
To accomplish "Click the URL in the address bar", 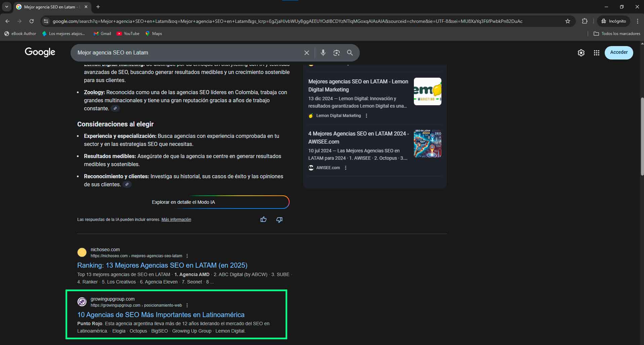I will (x=288, y=21).
